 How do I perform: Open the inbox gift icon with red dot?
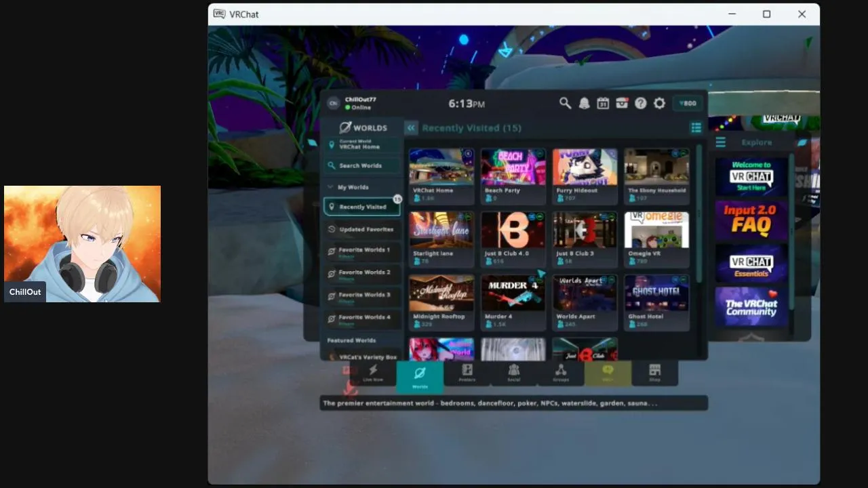click(622, 103)
